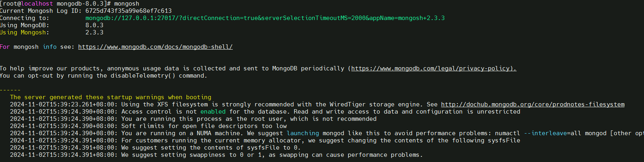This screenshot has height=162, width=644.
Task: Click the highlighted word "enabled" in access control warning
Action: tap(213, 112)
